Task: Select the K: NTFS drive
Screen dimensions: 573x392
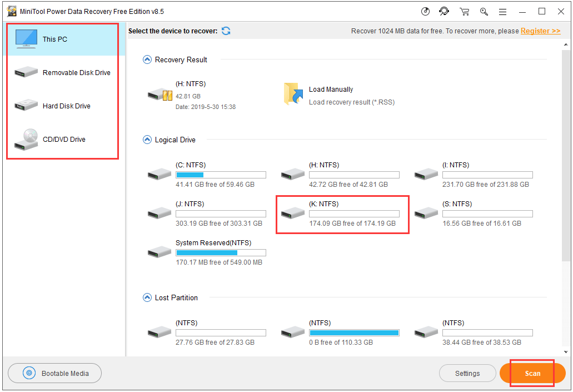Action: tap(342, 214)
